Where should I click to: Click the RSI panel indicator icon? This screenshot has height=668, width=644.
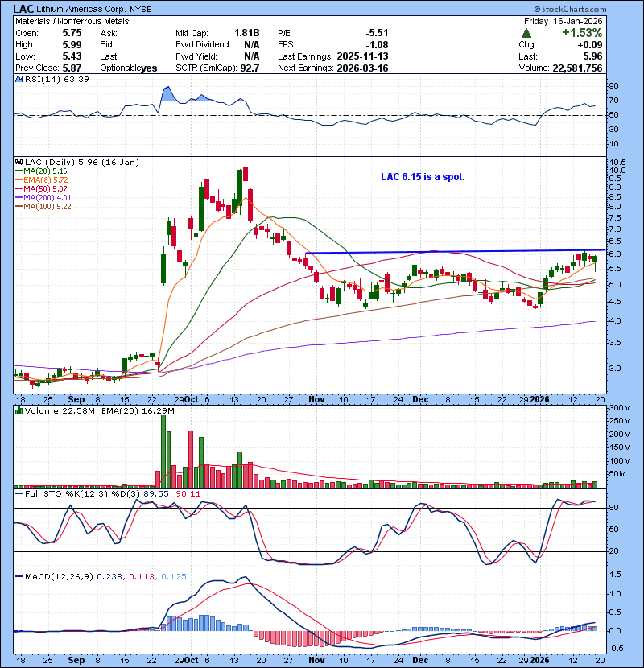tap(19, 79)
